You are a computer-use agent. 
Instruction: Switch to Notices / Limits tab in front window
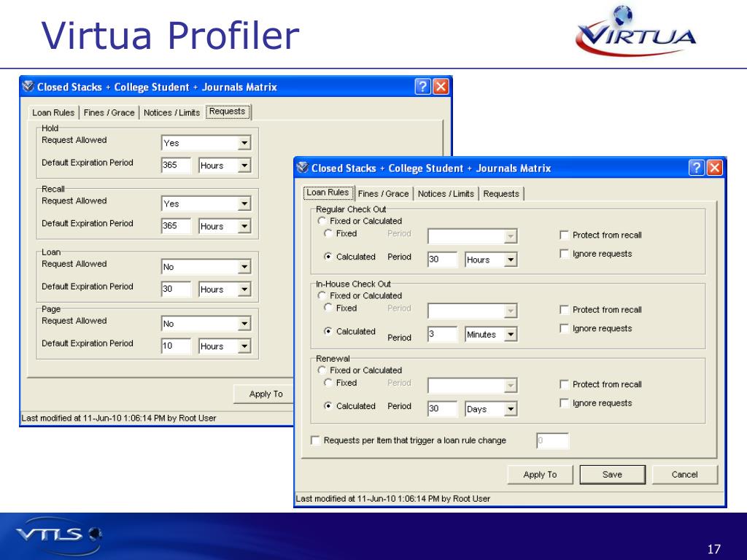tap(446, 193)
